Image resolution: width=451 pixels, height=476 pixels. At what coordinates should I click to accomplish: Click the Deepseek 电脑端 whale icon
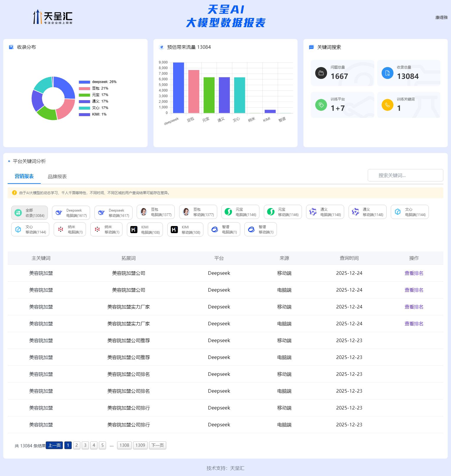[59, 213]
